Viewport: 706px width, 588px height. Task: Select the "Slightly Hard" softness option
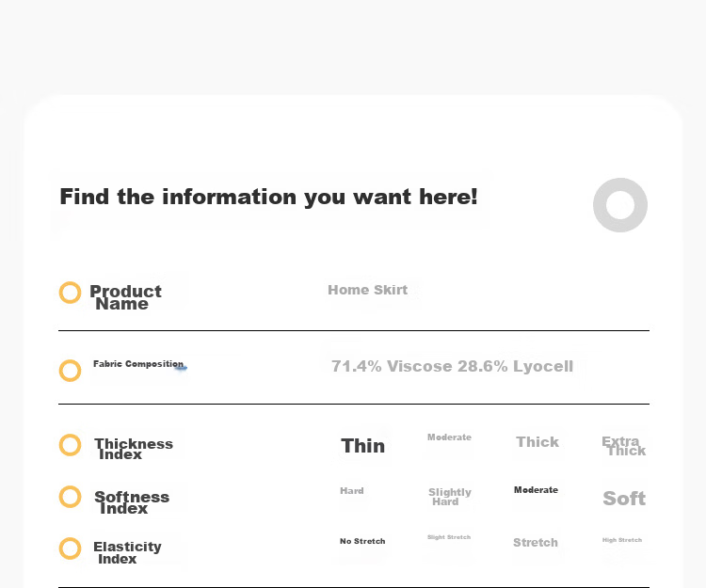(450, 497)
